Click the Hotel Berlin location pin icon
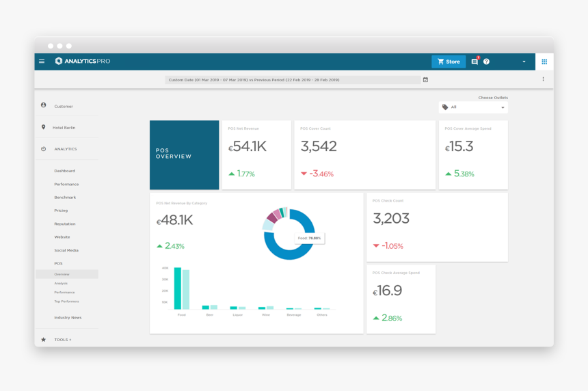The height and width of the screenshot is (391, 588). point(44,127)
